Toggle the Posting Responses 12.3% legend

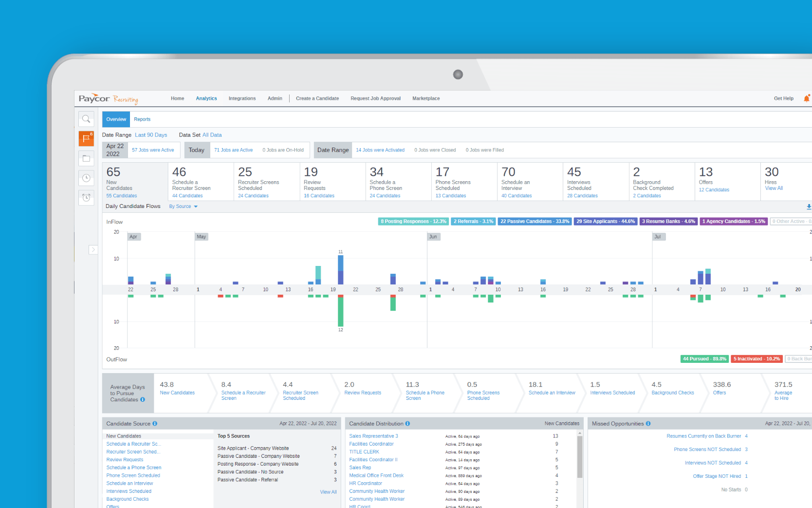coord(413,222)
